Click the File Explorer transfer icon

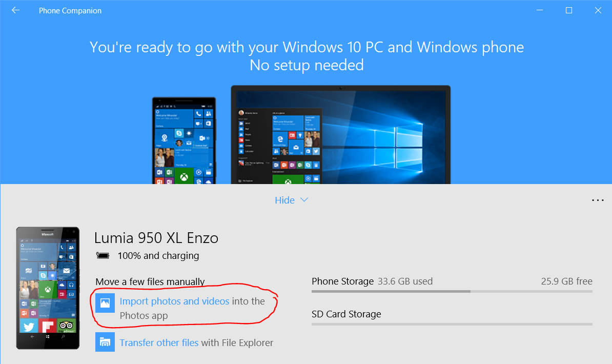point(105,342)
